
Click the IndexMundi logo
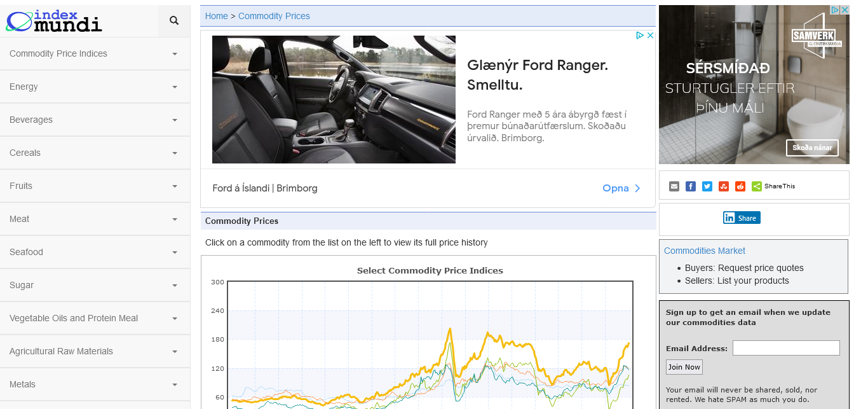click(x=54, y=21)
